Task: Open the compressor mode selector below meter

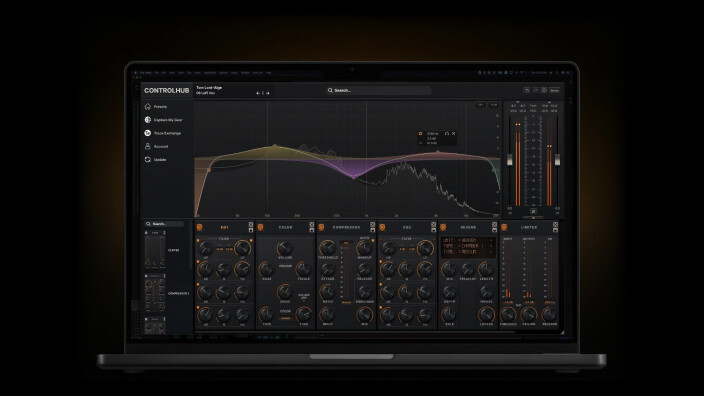Action: (x=346, y=303)
